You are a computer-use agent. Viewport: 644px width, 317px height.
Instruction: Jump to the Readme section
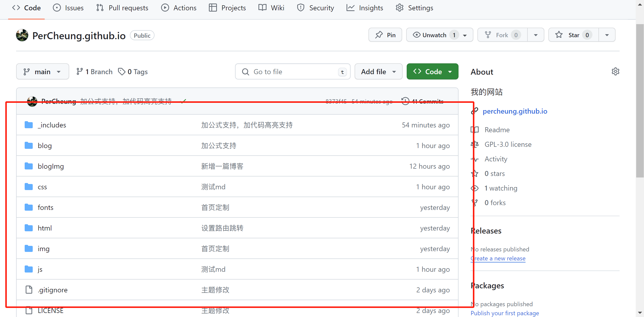coord(497,130)
